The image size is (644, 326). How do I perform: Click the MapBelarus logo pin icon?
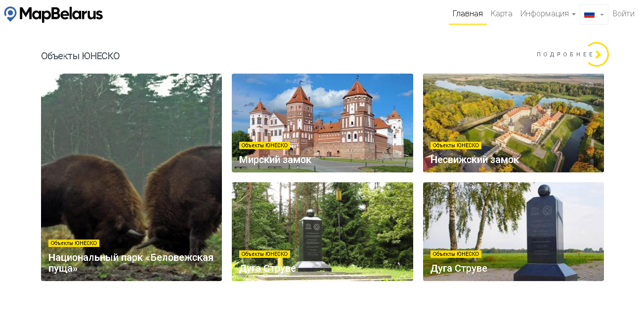click(10, 14)
